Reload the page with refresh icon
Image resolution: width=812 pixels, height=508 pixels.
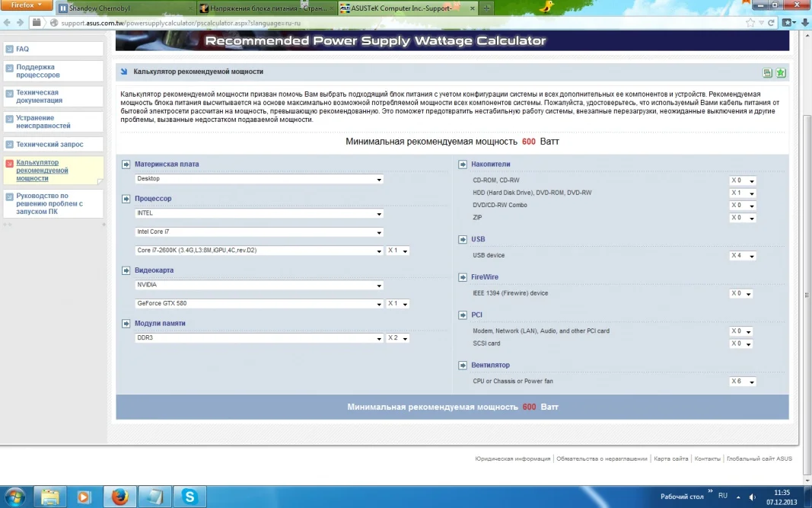[x=771, y=23]
